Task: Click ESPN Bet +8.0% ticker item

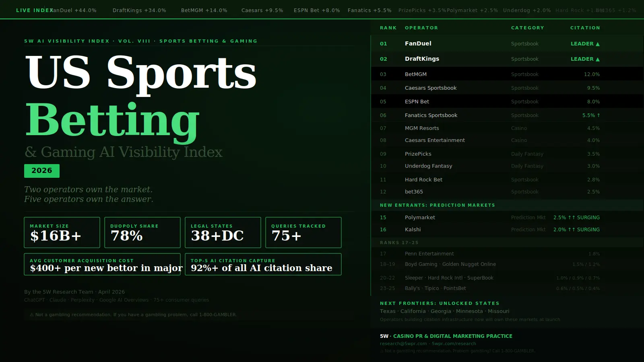Action: coord(317,10)
